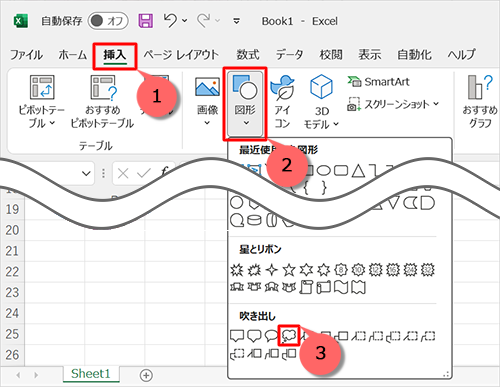Screen dimensions: 500x387
Task: Select the rectangular speech bubble callout
Action: click(x=237, y=336)
